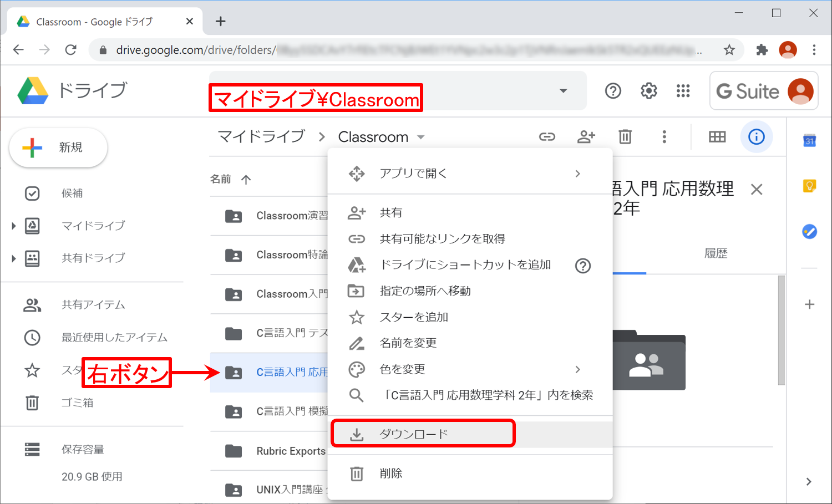The image size is (832, 504).
Task: Open Storage (保存容量) in sidebar
Action: coord(83,450)
